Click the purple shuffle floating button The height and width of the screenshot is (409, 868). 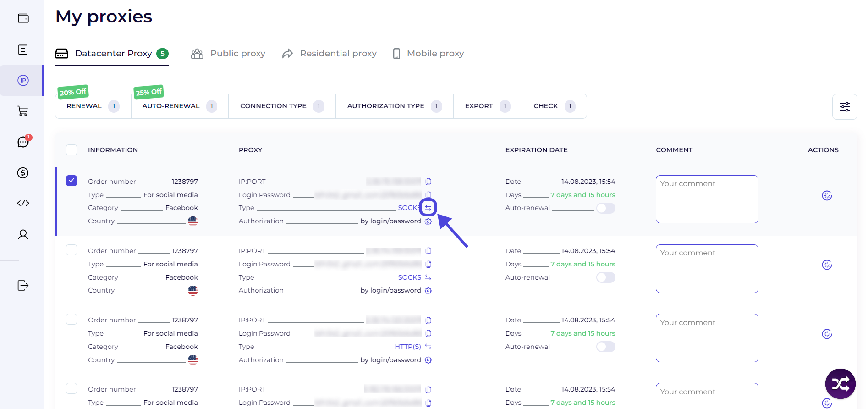(840, 384)
